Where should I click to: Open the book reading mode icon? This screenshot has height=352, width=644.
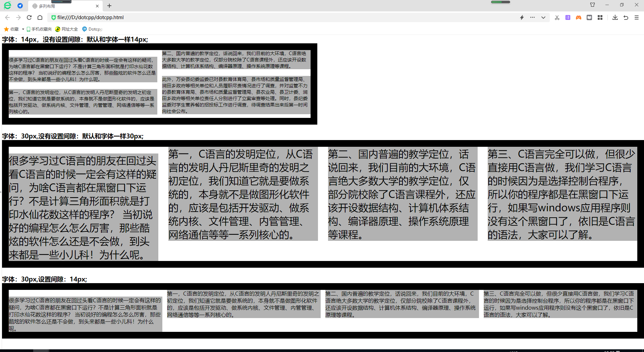point(589,17)
